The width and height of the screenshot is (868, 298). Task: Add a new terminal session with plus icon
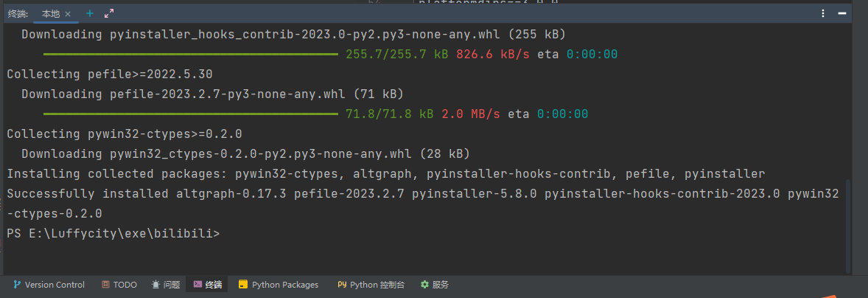click(x=90, y=13)
